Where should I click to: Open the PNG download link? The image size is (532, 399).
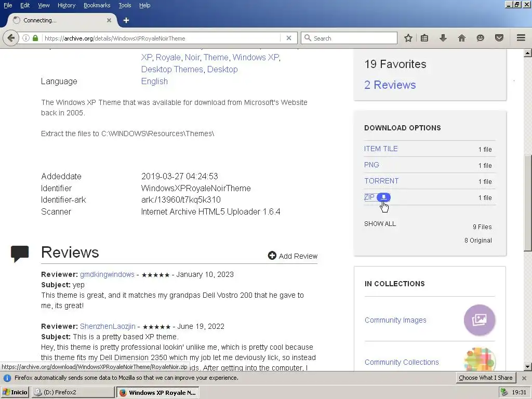tap(371, 165)
